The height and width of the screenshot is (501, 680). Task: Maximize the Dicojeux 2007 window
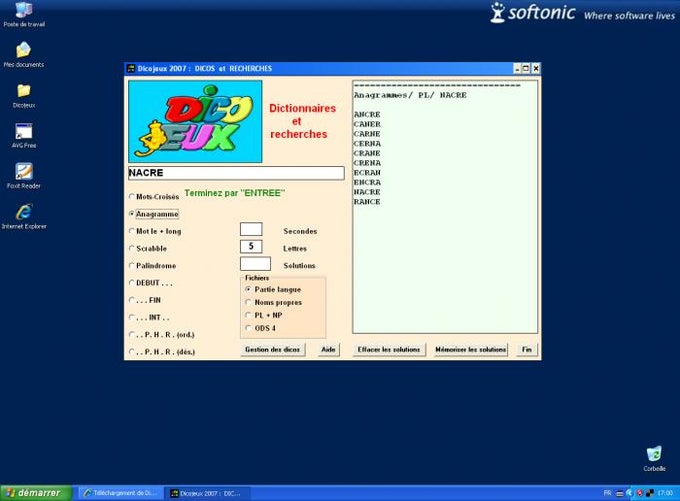click(526, 69)
